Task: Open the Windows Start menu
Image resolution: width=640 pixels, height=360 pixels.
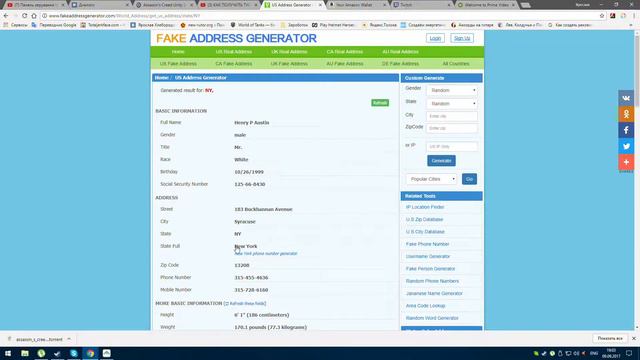Action: (x=8, y=353)
